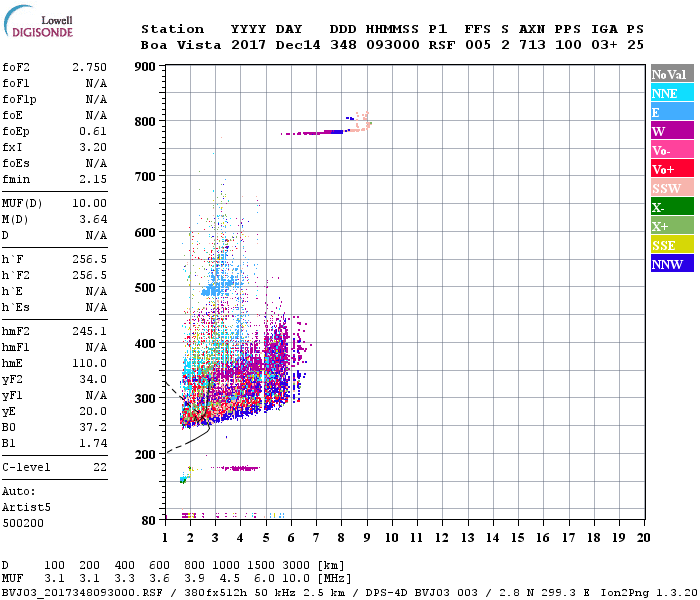Choose the SSW legend color box

[672, 188]
